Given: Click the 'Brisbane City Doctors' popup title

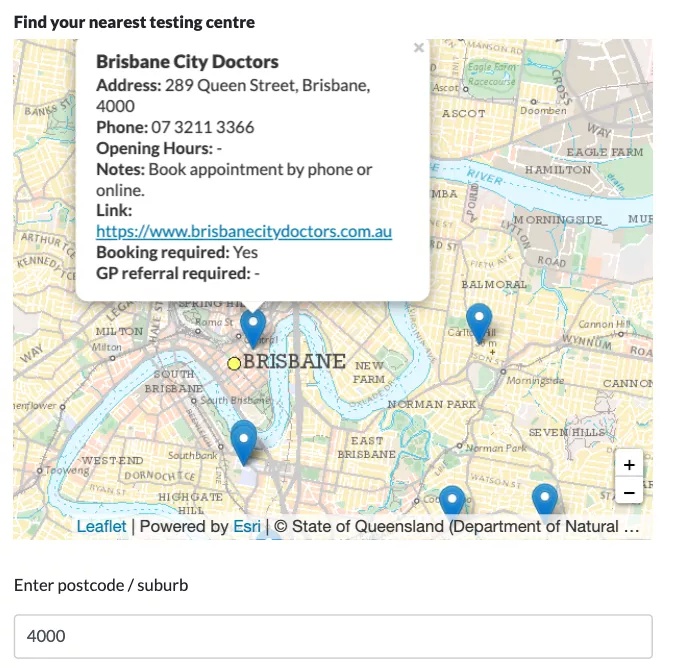Looking at the screenshot, I should click(x=187, y=62).
